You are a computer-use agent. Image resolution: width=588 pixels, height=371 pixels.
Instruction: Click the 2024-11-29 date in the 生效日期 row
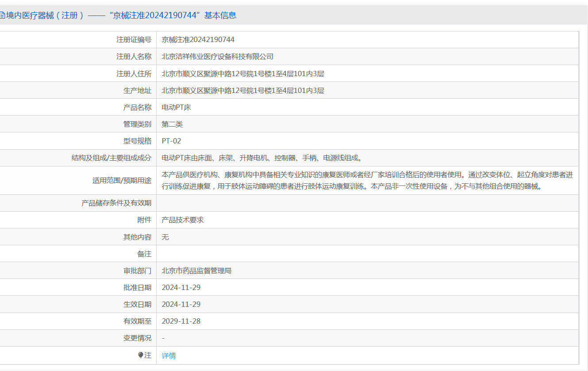[x=181, y=304]
